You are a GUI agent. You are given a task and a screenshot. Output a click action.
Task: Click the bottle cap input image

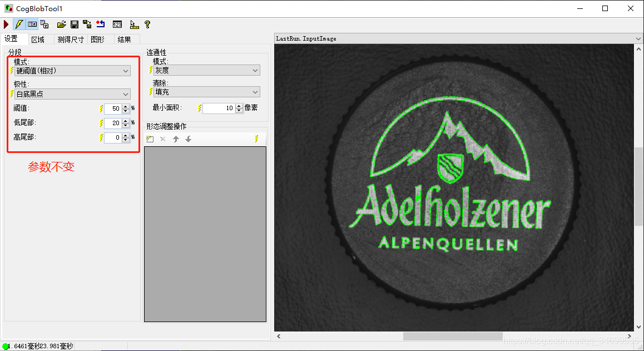(x=454, y=187)
